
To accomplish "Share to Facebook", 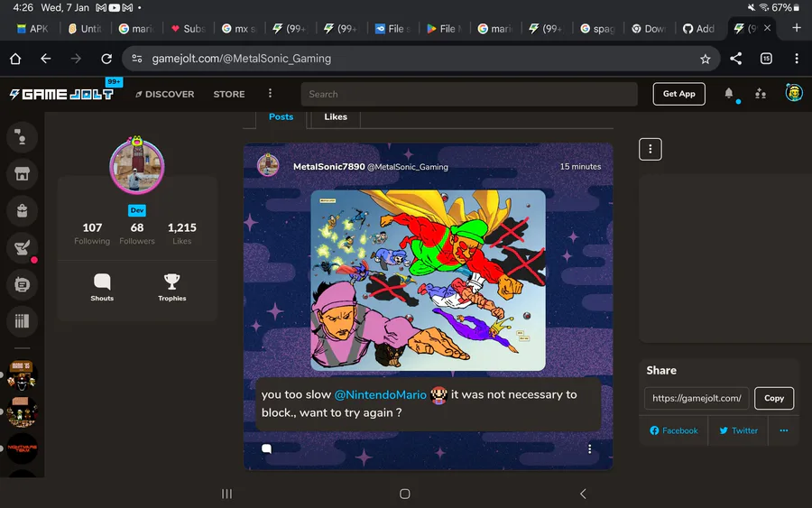I will tap(674, 430).
